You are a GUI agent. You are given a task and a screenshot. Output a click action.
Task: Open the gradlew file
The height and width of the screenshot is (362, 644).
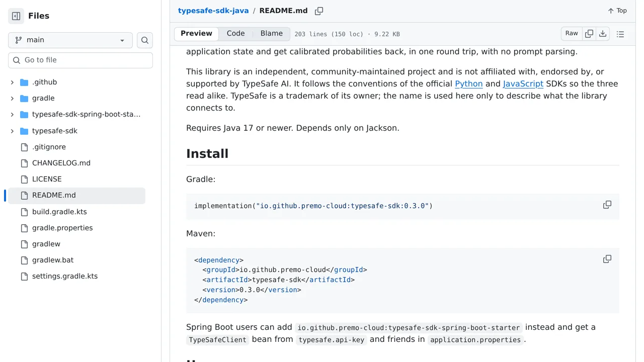pyautogui.click(x=46, y=244)
